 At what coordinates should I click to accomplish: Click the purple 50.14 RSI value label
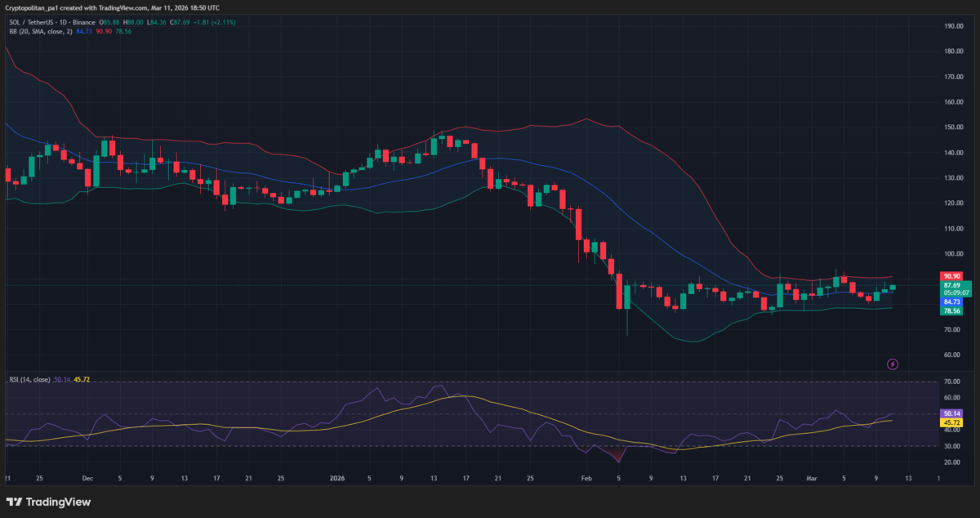[951, 413]
